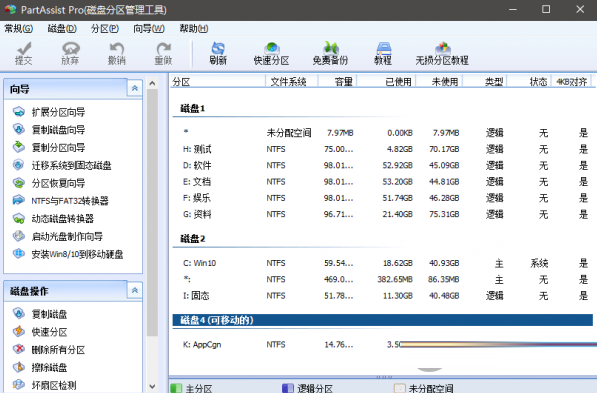Sort by the 已使用 column header

pos(386,81)
